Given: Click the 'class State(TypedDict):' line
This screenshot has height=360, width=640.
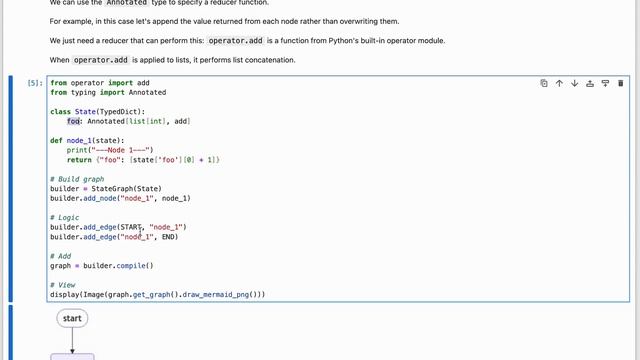Looking at the screenshot, I should 98,112.
